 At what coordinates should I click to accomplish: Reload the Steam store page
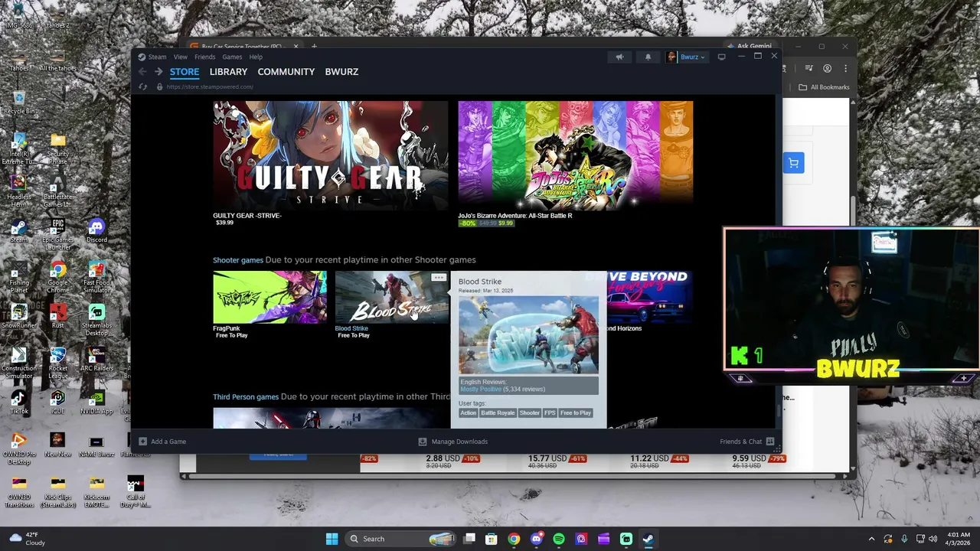pos(142,86)
